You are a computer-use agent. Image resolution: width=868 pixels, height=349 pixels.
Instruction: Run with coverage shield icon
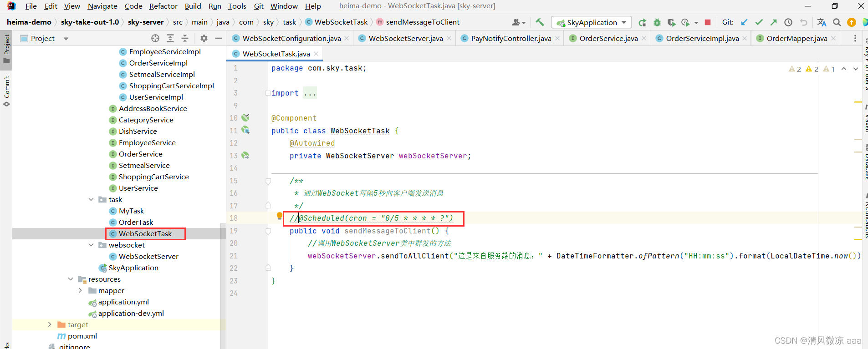pyautogui.click(x=671, y=22)
